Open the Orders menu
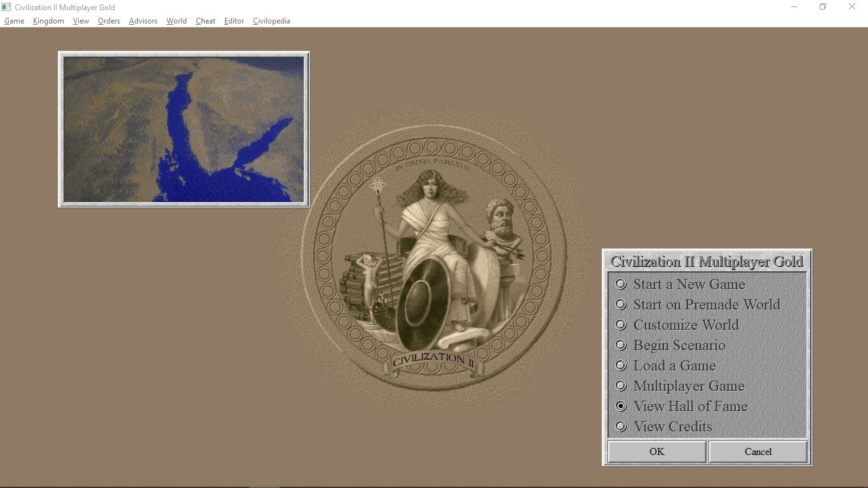This screenshot has width=868, height=488. pyautogui.click(x=109, y=21)
